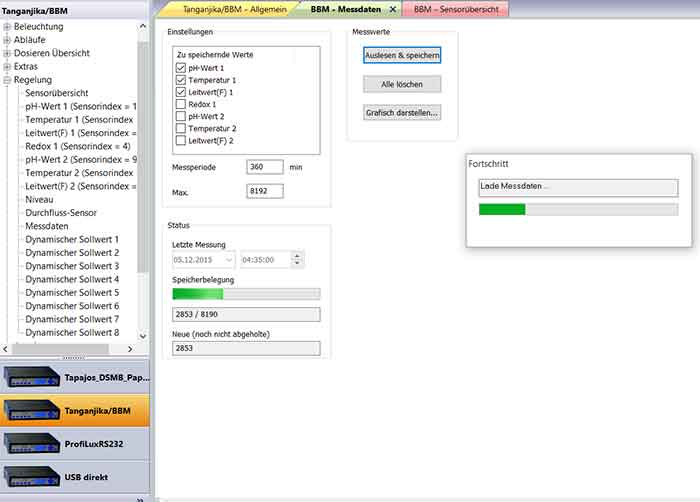Select the Tapajos_DSMB device icon

(32, 378)
